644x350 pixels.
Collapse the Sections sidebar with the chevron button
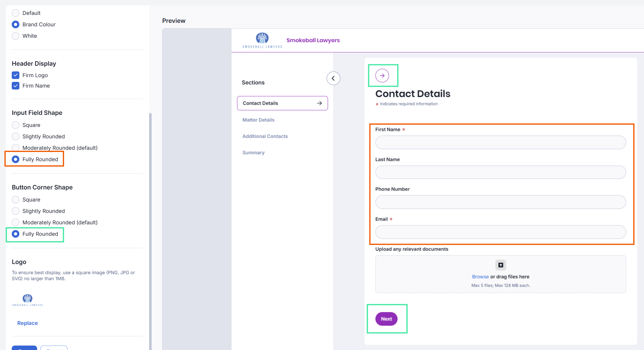(333, 78)
